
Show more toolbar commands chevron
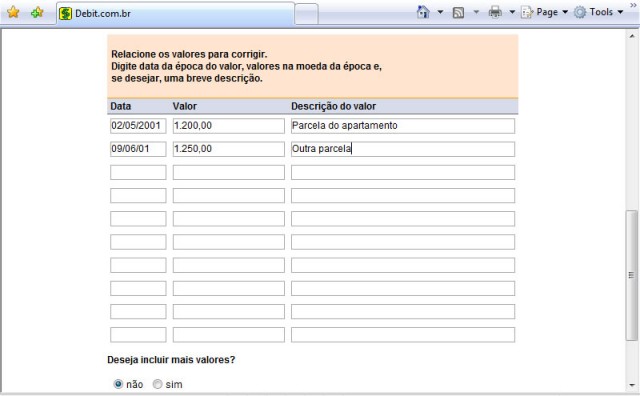pyautogui.click(x=633, y=5)
